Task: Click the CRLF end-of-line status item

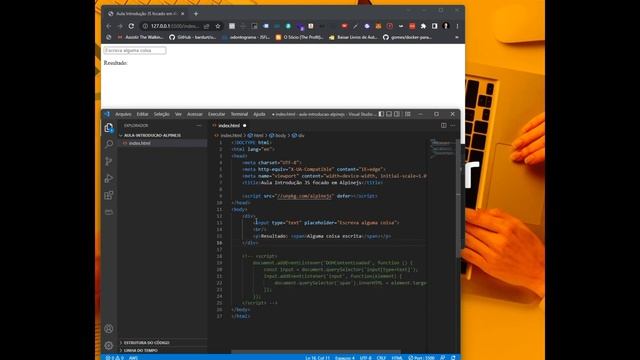Action: pos(381,358)
